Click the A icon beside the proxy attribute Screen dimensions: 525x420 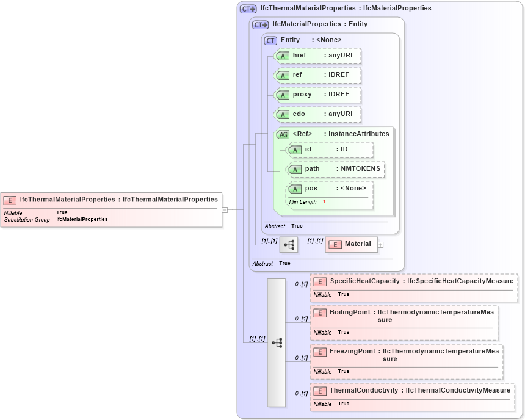tap(283, 95)
